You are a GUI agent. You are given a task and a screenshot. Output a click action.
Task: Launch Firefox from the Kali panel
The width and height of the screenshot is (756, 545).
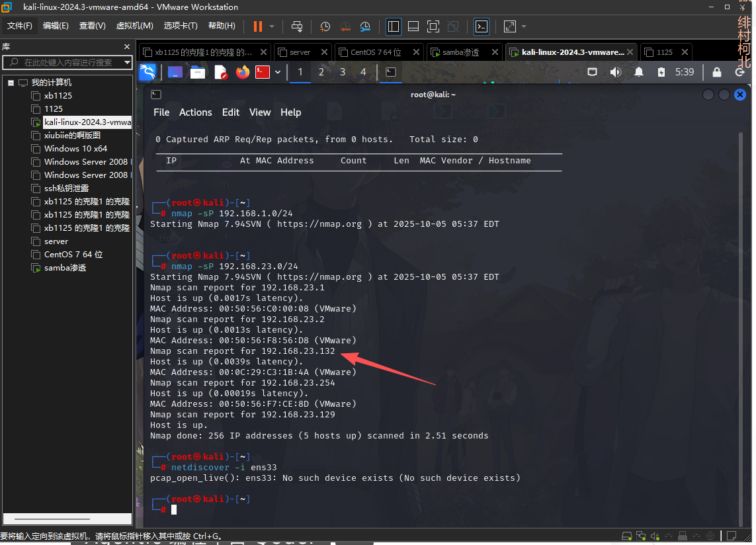(243, 72)
